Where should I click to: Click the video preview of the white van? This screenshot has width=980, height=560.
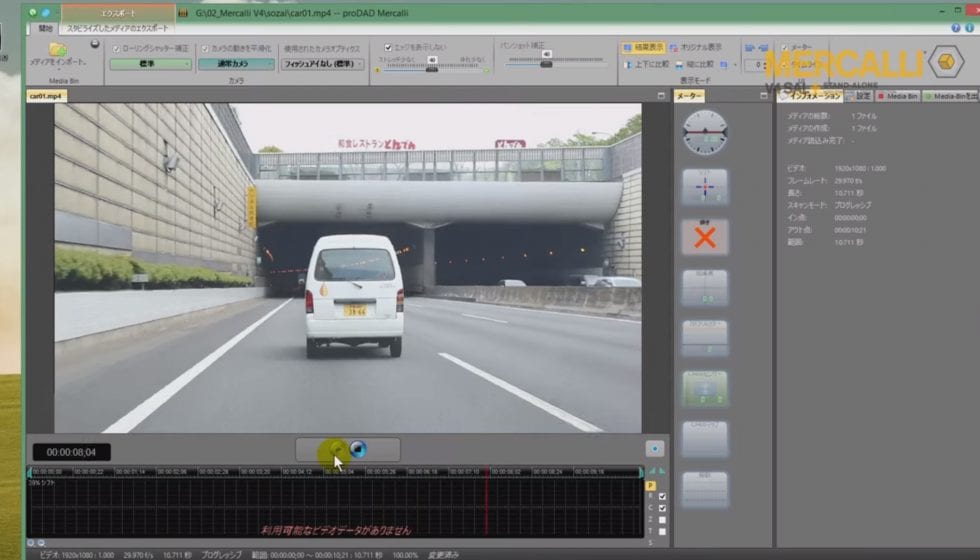[348, 268]
